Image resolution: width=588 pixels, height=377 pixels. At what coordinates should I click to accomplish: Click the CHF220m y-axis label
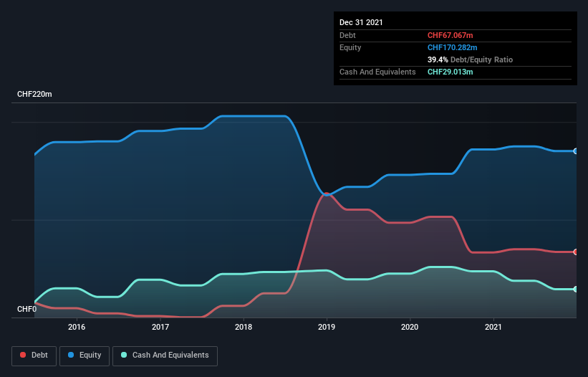[x=34, y=94]
